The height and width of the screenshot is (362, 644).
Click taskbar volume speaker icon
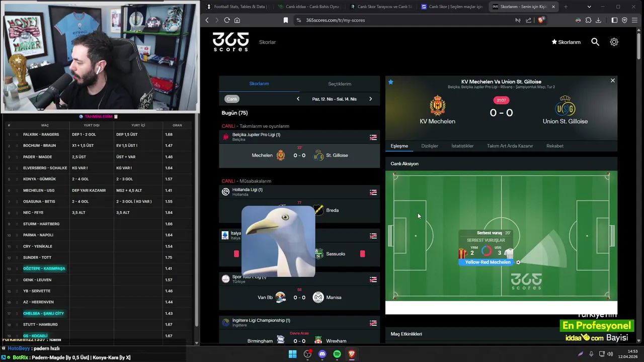pos(610,354)
